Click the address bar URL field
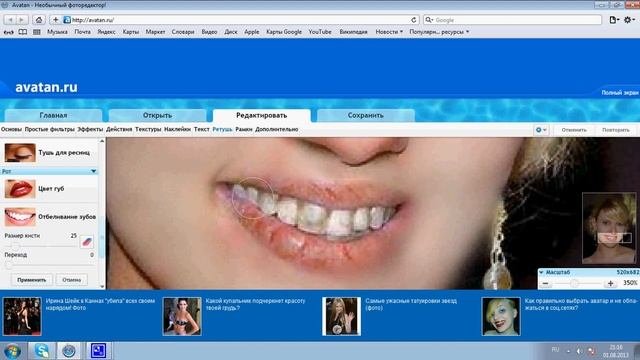Screen dimensions: 640x360 click(x=241, y=20)
